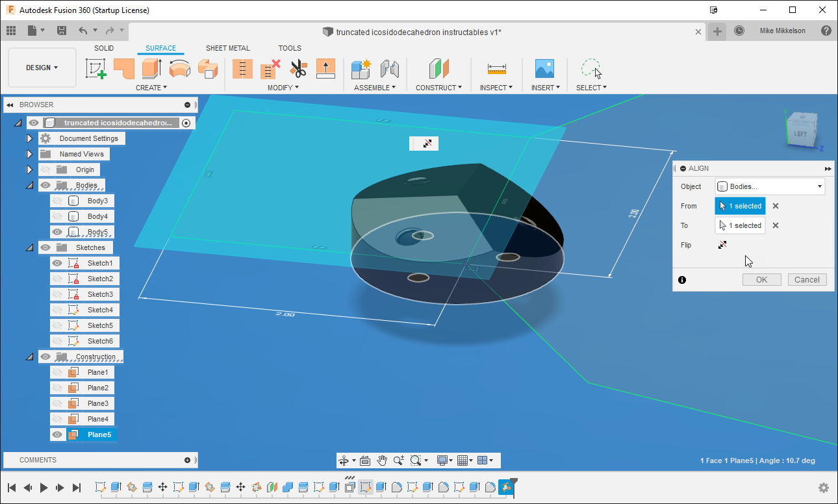Click OK in the Align dialog

pos(761,279)
